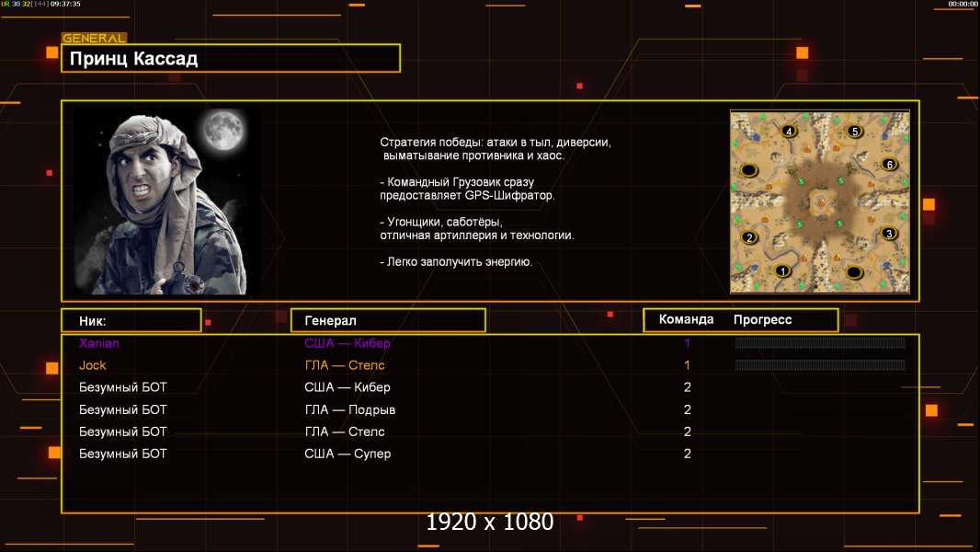The width and height of the screenshot is (980, 552).
Task: Click start position marker 2 on the minimap
Action: [749, 237]
